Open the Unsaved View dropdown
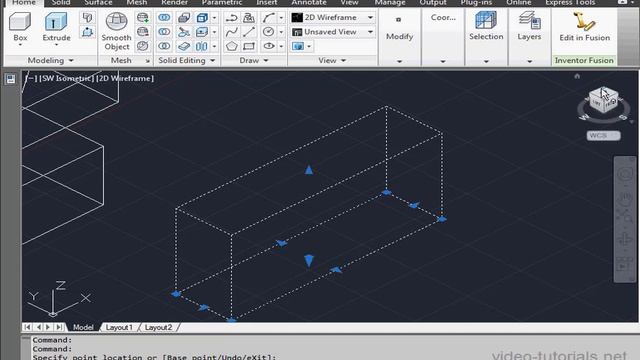The height and width of the screenshot is (360, 640). [332, 32]
